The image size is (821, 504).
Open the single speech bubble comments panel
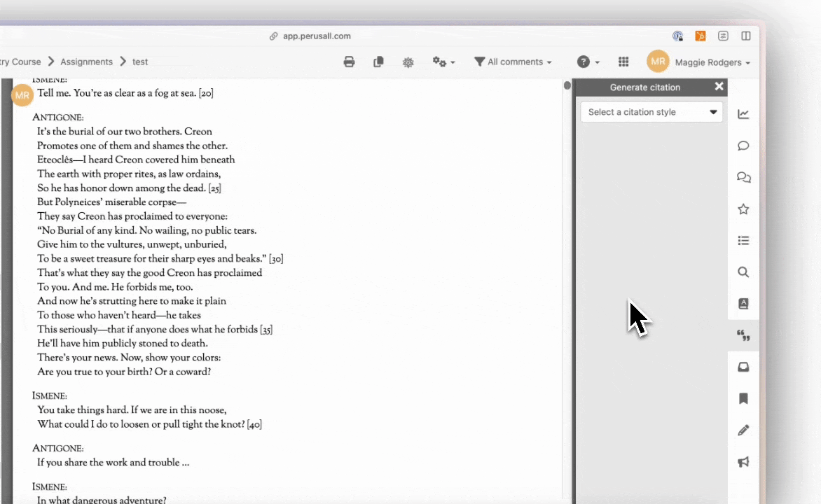[x=743, y=146]
